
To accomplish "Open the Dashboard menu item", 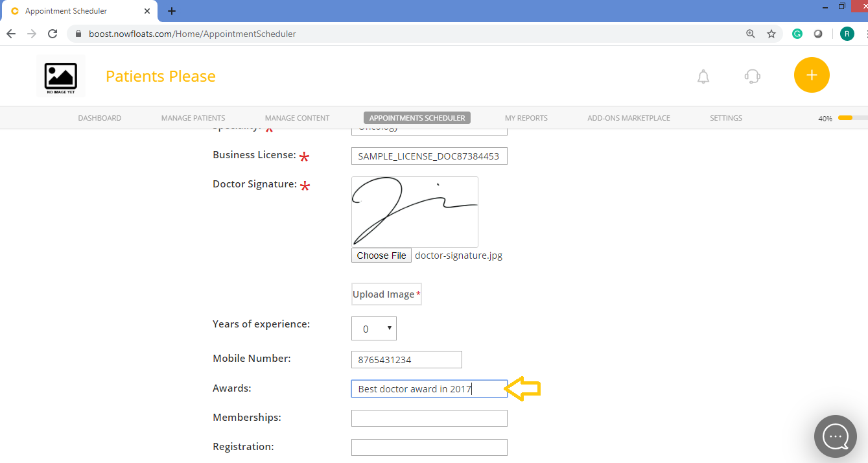I will pyautogui.click(x=100, y=118).
